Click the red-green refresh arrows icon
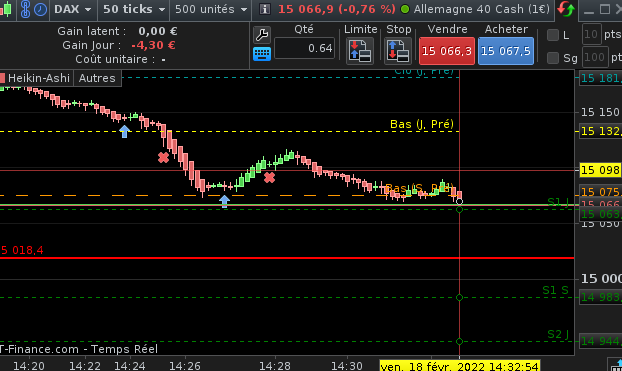This screenshot has height=371, width=622. (x=566, y=9)
